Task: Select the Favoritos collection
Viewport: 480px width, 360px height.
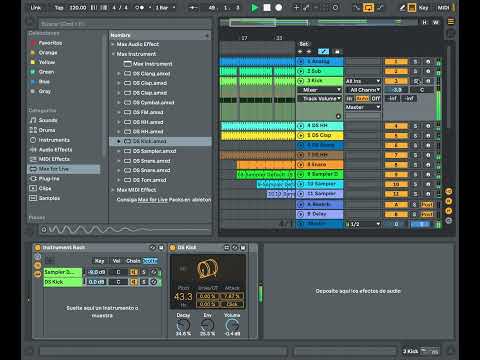Action: pyautogui.click(x=50, y=43)
